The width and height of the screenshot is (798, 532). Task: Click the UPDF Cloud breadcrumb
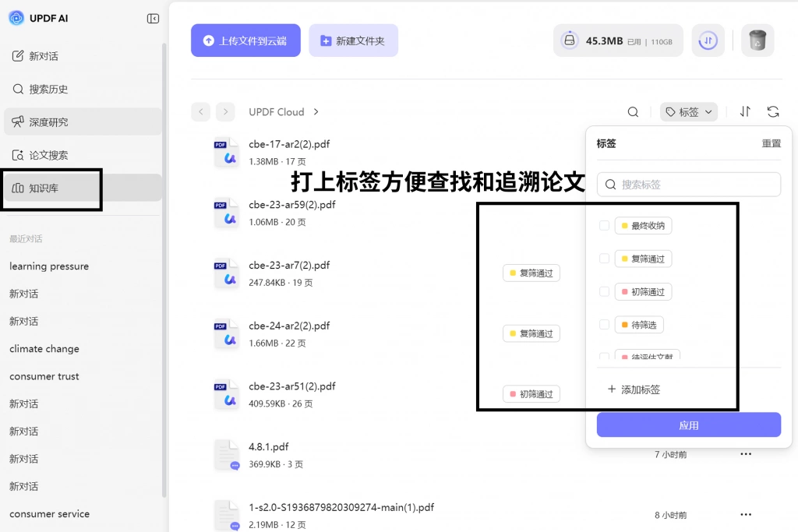277,112
